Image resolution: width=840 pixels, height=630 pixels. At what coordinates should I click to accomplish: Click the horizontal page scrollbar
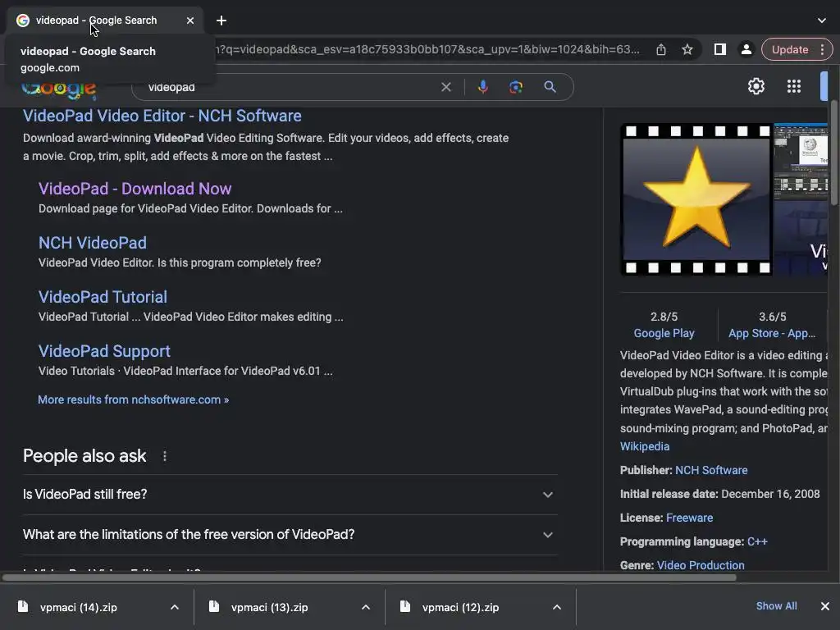(369, 577)
